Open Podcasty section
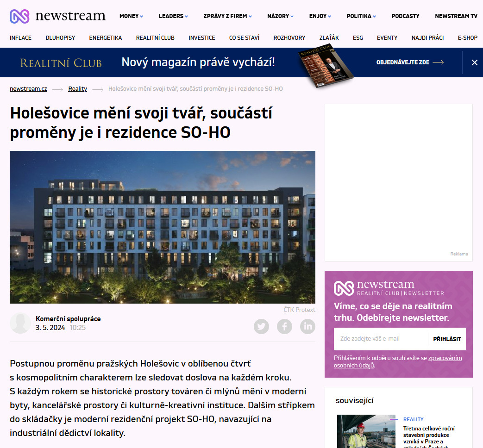The width and height of the screenshot is (483, 448). click(x=405, y=16)
